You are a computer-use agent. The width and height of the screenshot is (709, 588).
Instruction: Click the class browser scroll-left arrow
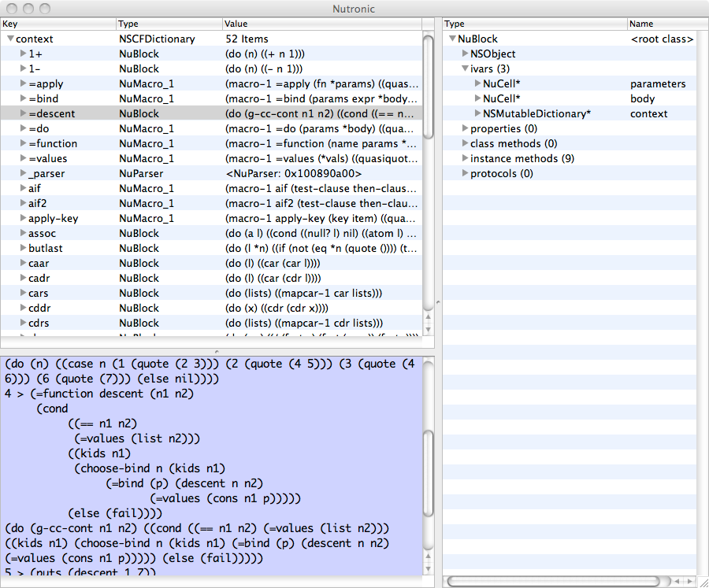coord(678,581)
